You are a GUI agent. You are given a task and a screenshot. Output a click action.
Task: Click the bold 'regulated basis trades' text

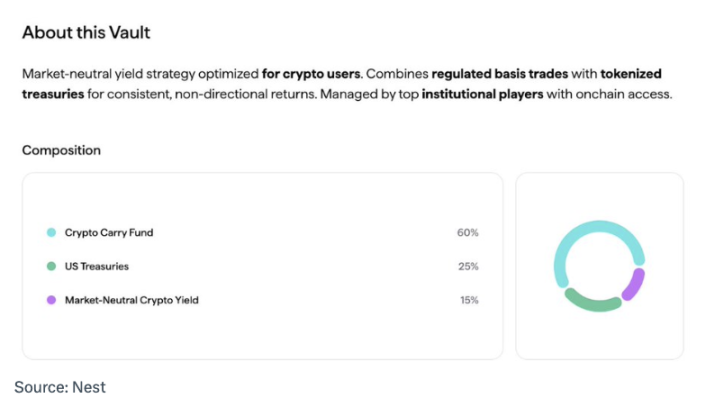pyautogui.click(x=500, y=73)
